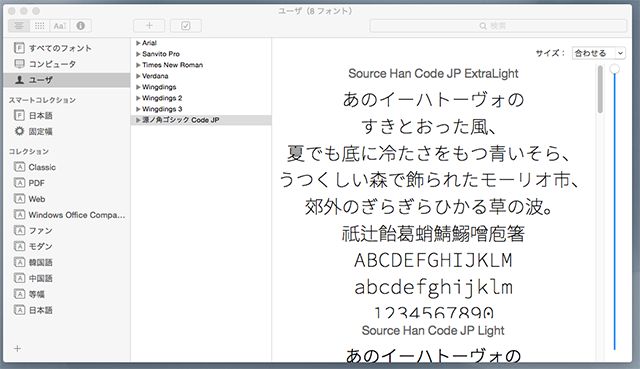The width and height of the screenshot is (640, 369).
Task: Click the A icon next to モダン
Action: (x=19, y=246)
